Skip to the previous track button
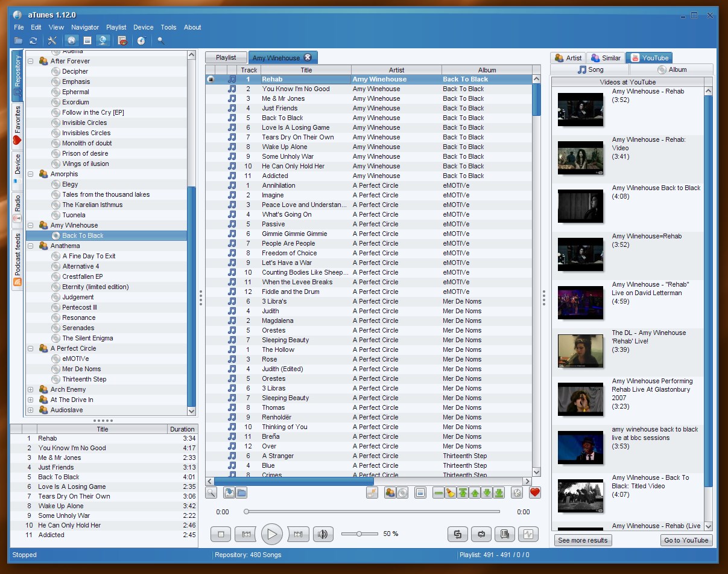The height and width of the screenshot is (574, 728). click(x=245, y=534)
